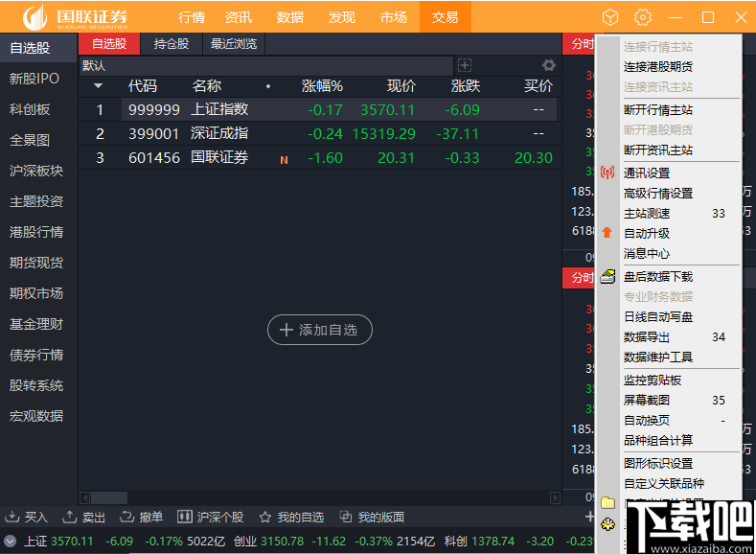Click the add-group plus icon beside 默认
This screenshot has width=756, height=554.
[x=465, y=65]
